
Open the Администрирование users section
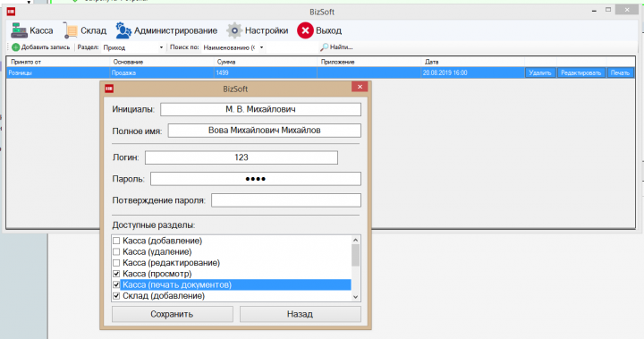[166, 30]
